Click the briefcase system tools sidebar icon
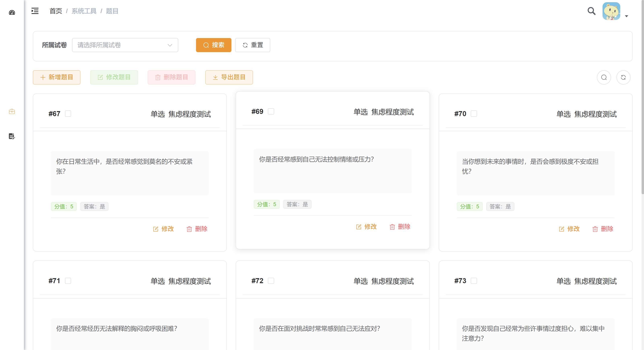 click(x=12, y=112)
